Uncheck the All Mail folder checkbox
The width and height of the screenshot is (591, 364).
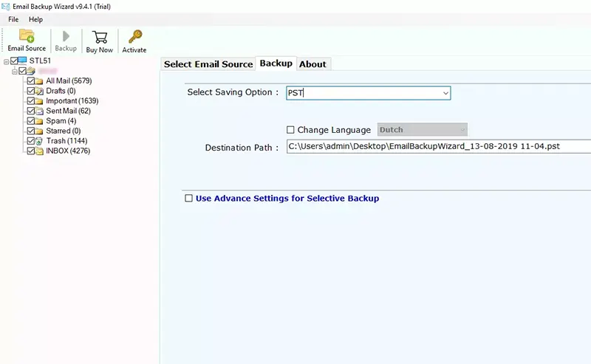30,80
